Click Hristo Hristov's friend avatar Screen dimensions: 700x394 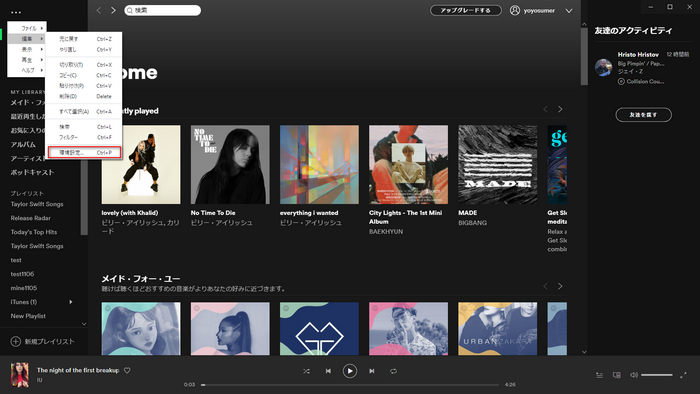(x=604, y=67)
